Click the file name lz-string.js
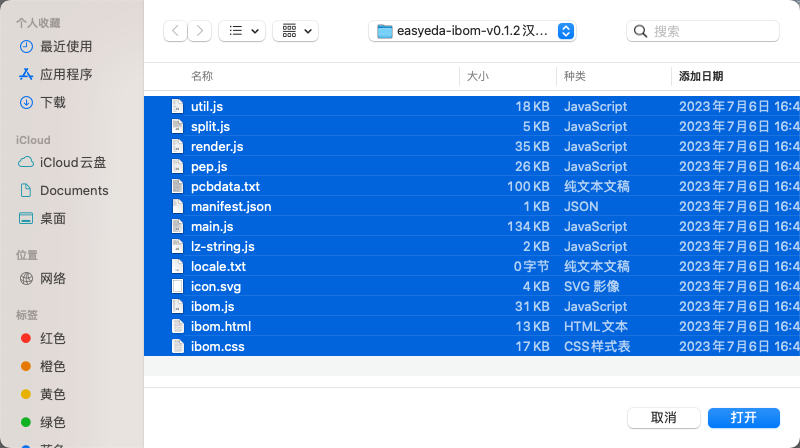Image resolution: width=800 pixels, height=448 pixels. (222, 246)
